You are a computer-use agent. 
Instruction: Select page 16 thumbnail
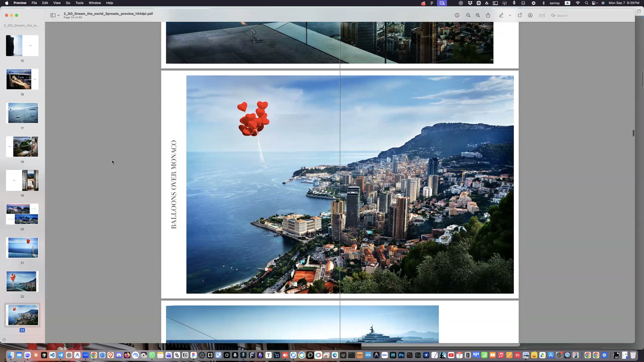[x=22, y=79]
